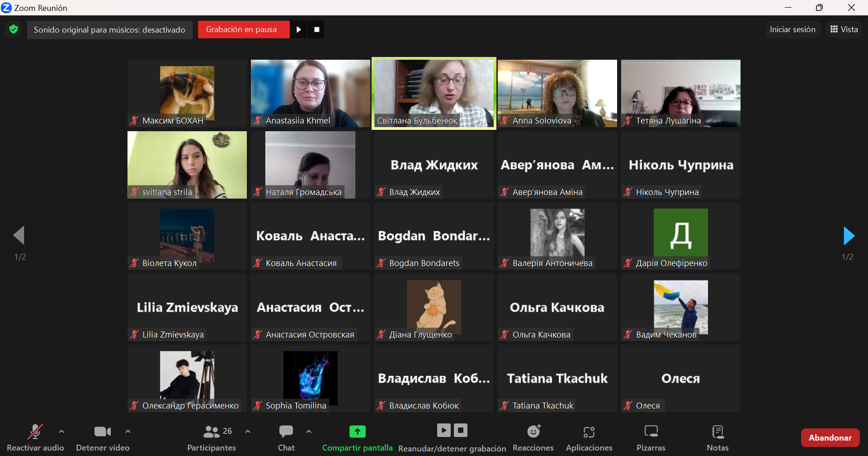Unmute with Reactivar audio microphone
Screen dimensions: 868x456
click(35, 437)
